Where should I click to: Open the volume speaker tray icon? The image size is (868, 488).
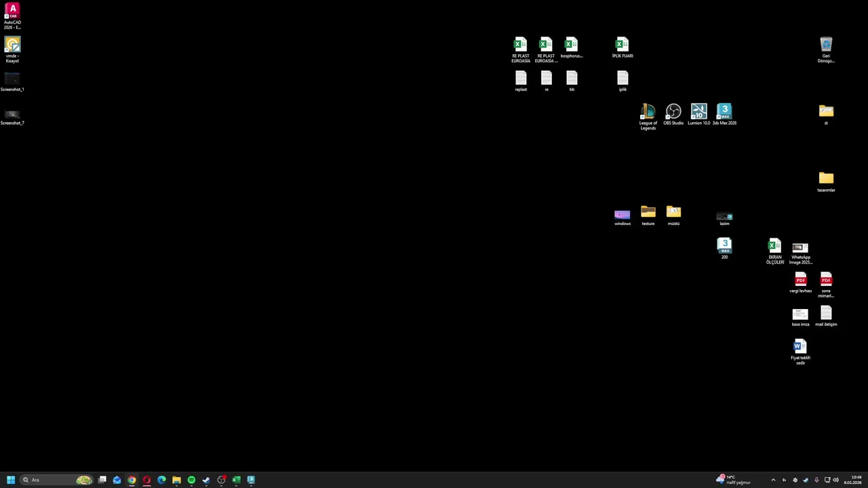[x=835, y=480]
